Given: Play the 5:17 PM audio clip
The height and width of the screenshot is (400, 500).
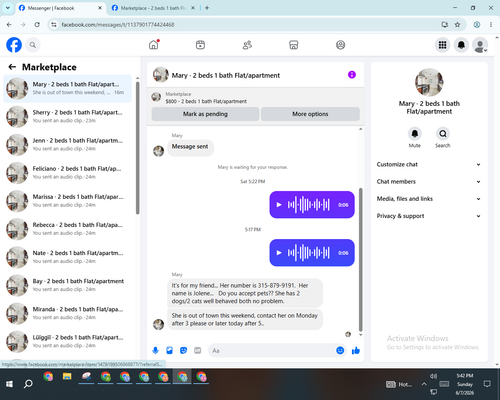Looking at the screenshot, I should tap(279, 253).
